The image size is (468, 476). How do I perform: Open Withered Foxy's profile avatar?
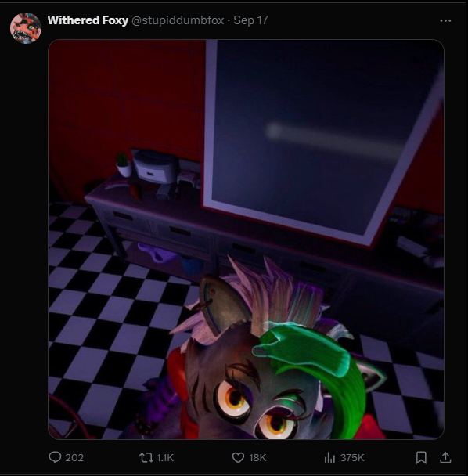(x=26, y=28)
